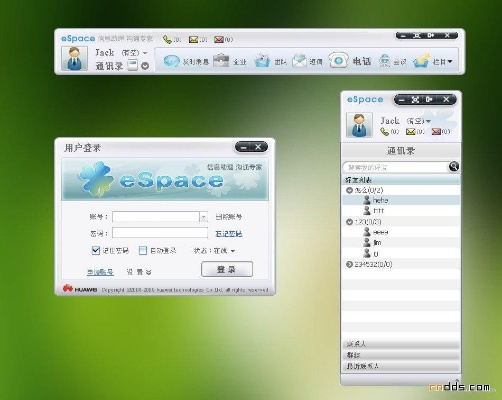
Task: Check missed calls phone icon in toolbar window
Action: click(167, 40)
